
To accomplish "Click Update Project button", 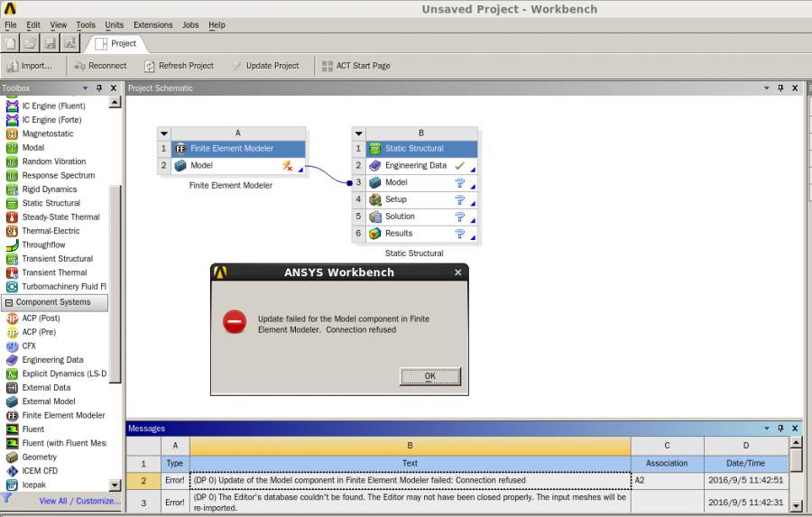I will (265, 66).
